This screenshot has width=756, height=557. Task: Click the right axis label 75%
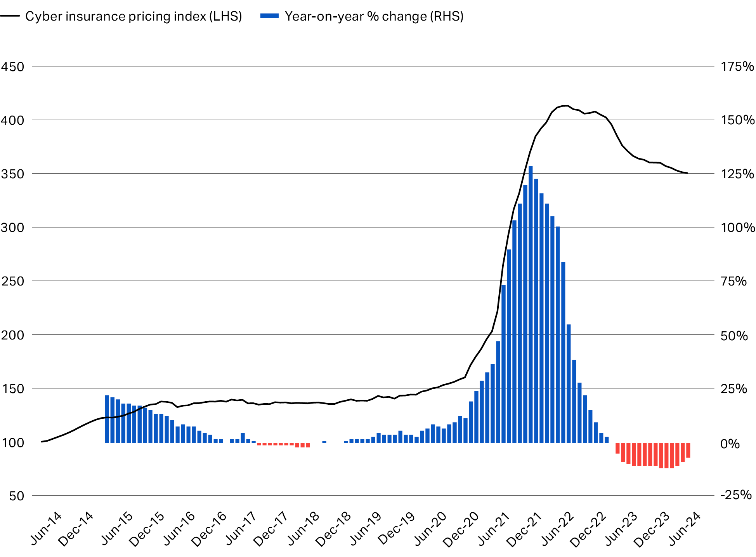(x=733, y=281)
